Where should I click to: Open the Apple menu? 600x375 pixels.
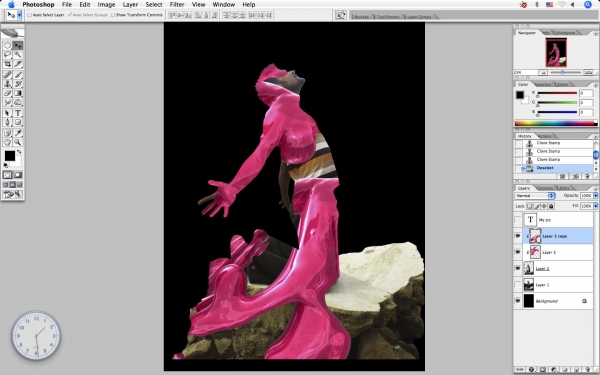[x=11, y=5]
